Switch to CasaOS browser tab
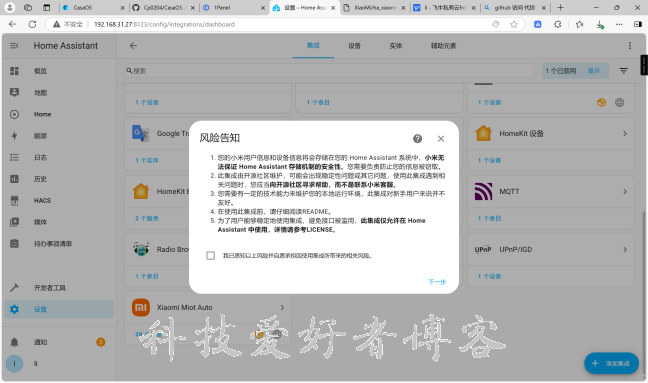The height and width of the screenshot is (383, 648). [93, 7]
